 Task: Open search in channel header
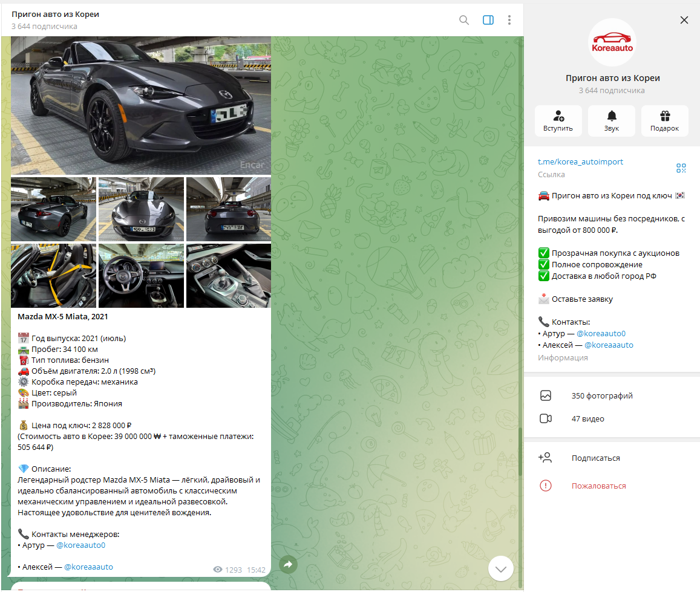(464, 20)
